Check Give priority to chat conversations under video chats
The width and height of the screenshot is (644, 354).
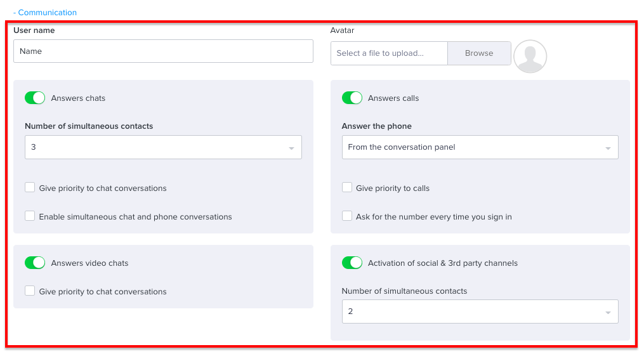30,291
